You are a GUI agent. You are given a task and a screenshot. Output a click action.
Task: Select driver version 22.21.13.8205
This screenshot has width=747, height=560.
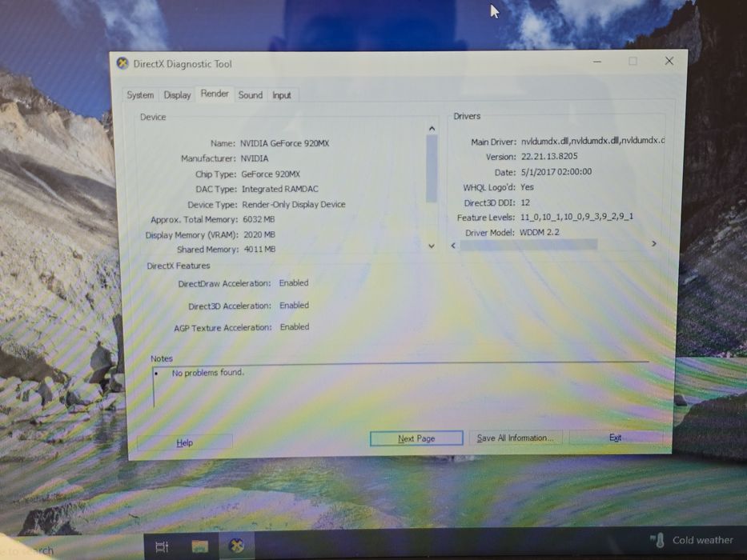coord(548,156)
